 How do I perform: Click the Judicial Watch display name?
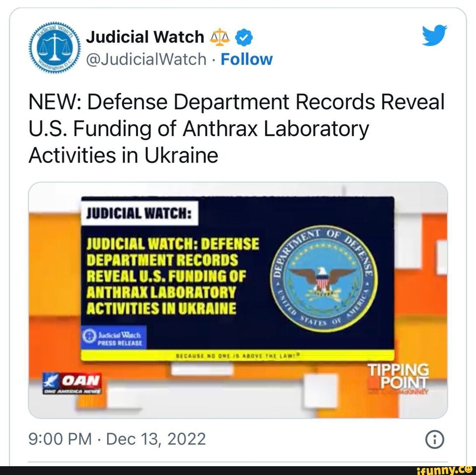[145, 37]
